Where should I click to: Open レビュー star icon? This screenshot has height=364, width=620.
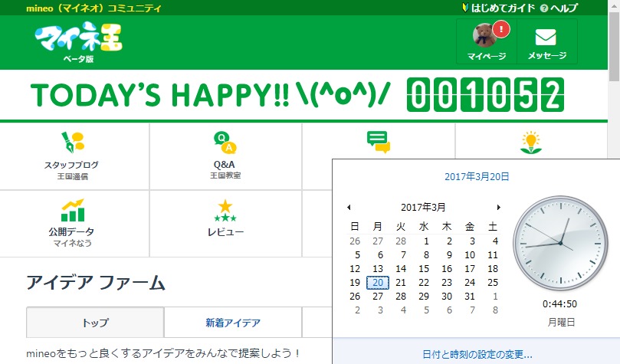(x=225, y=211)
